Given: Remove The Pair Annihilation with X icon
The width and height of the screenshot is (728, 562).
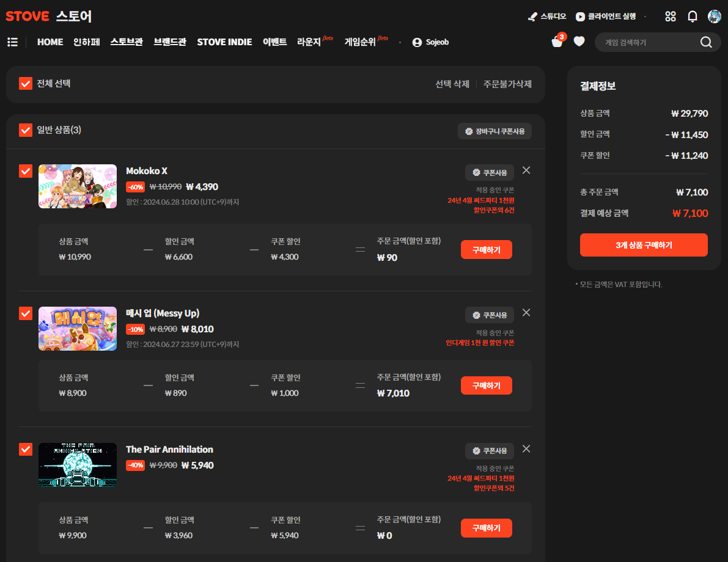Looking at the screenshot, I should click(x=526, y=449).
